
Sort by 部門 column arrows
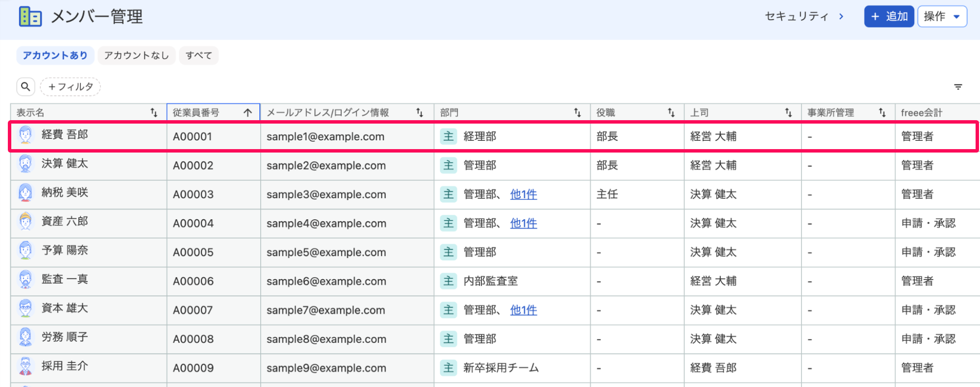578,113
